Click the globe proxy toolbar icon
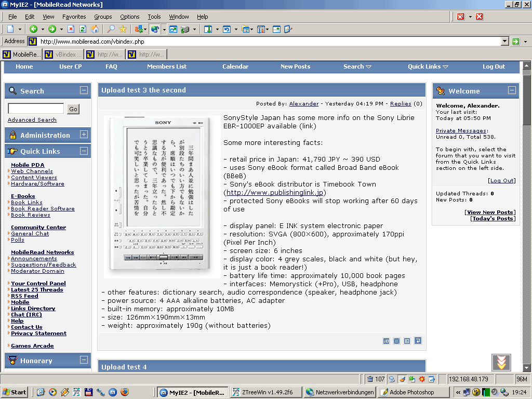532x399 pixels. pyautogui.click(x=155, y=29)
